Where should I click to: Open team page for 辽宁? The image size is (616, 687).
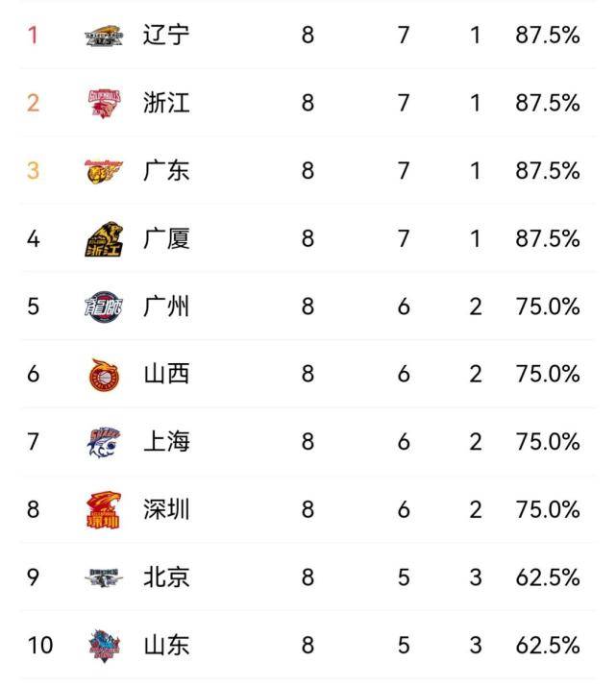pos(166,35)
